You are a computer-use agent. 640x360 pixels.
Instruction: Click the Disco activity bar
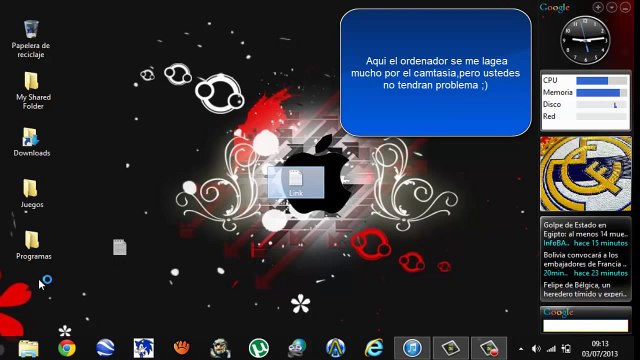tap(601, 104)
